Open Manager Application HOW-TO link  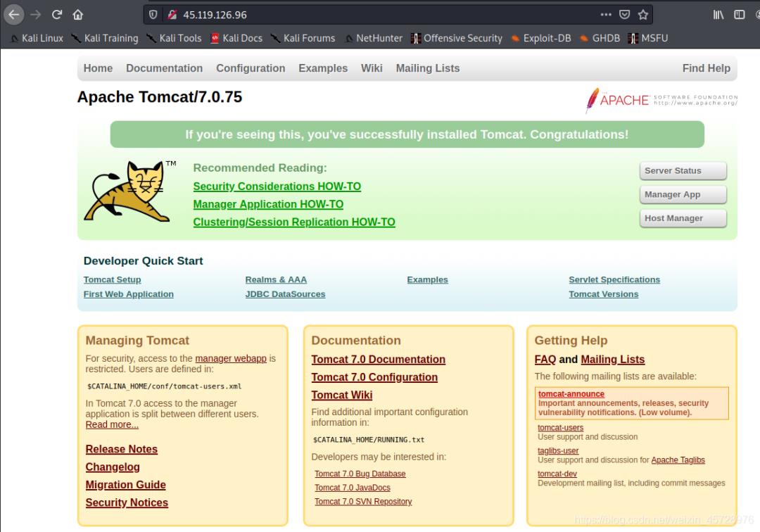[268, 205]
